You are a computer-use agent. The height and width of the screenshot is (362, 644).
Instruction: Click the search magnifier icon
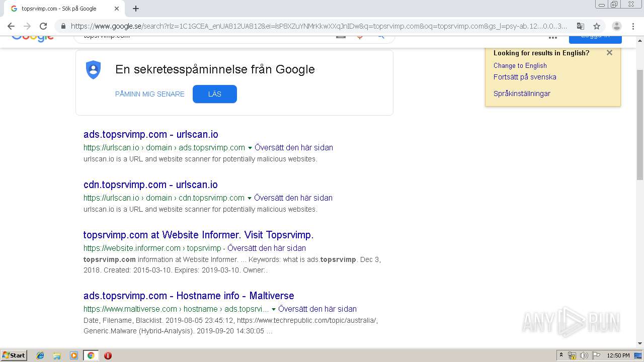(381, 37)
